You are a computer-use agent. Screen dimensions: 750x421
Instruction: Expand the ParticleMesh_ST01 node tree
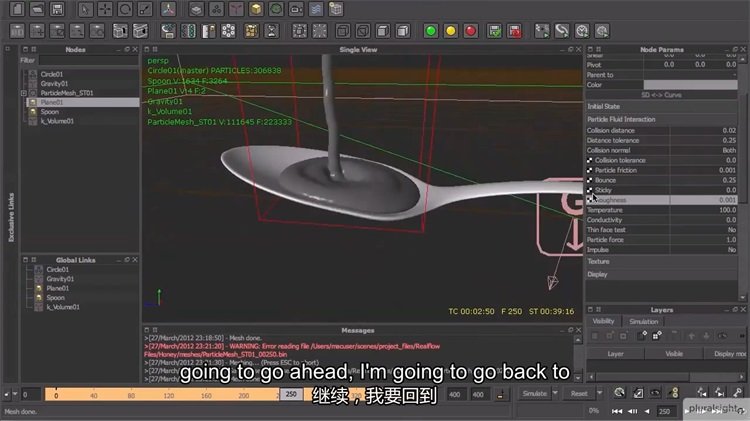[x=23, y=93]
